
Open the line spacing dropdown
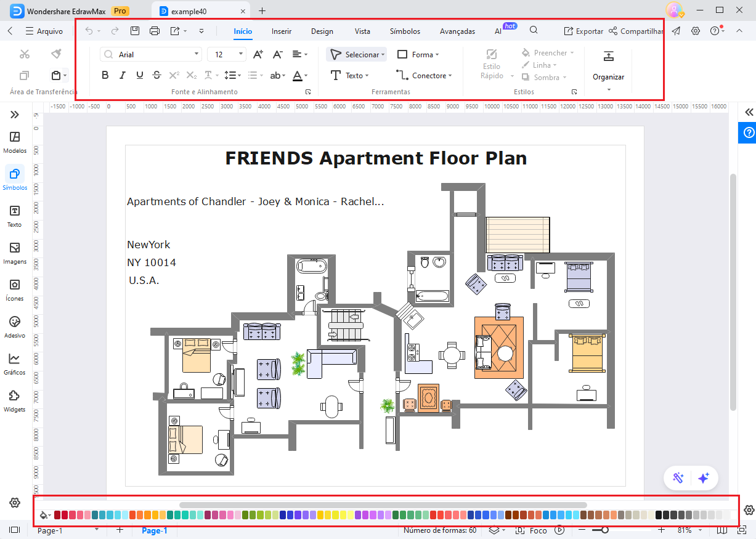coord(233,75)
